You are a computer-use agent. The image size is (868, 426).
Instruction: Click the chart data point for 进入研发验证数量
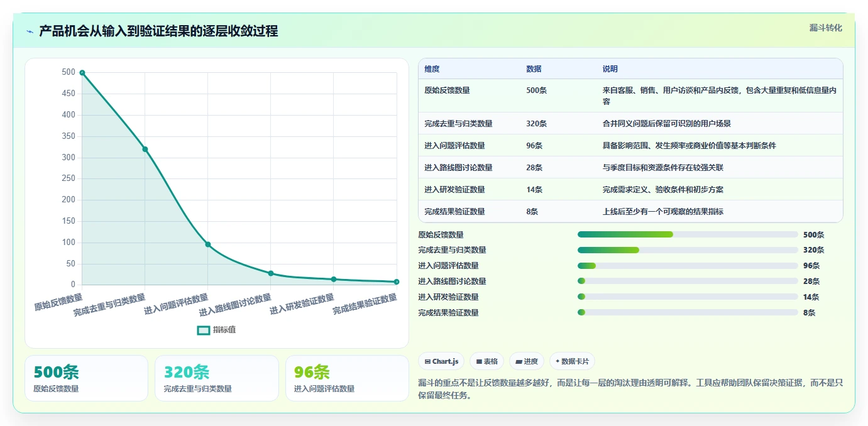[334, 279]
